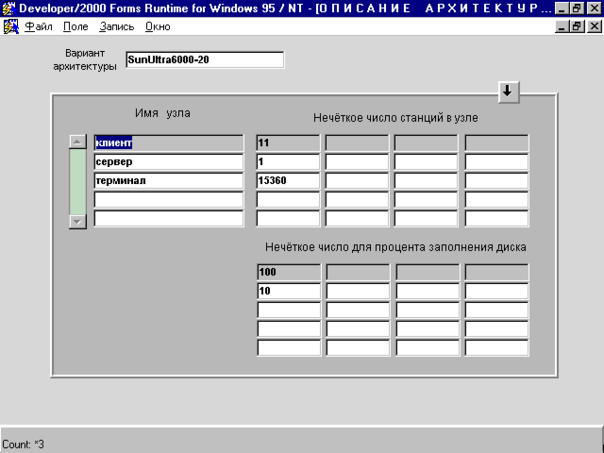Select the клиент node name field
604x453 pixels.
point(169,143)
